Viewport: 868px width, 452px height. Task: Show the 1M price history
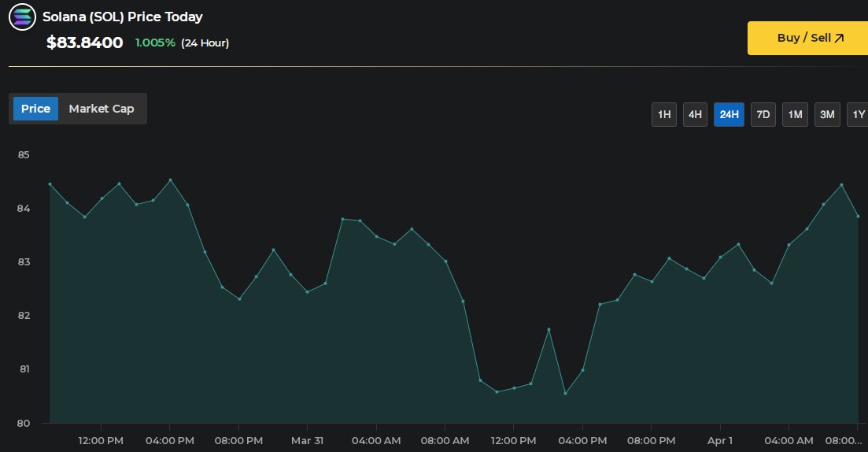point(795,115)
